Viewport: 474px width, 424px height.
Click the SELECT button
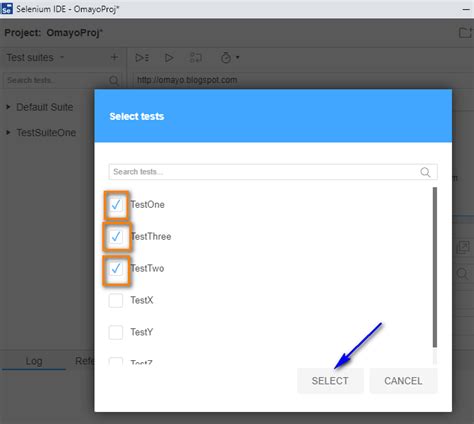pos(330,381)
